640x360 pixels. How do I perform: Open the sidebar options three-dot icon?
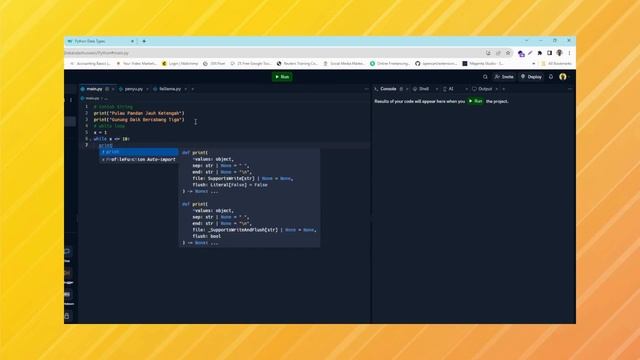click(x=71, y=100)
